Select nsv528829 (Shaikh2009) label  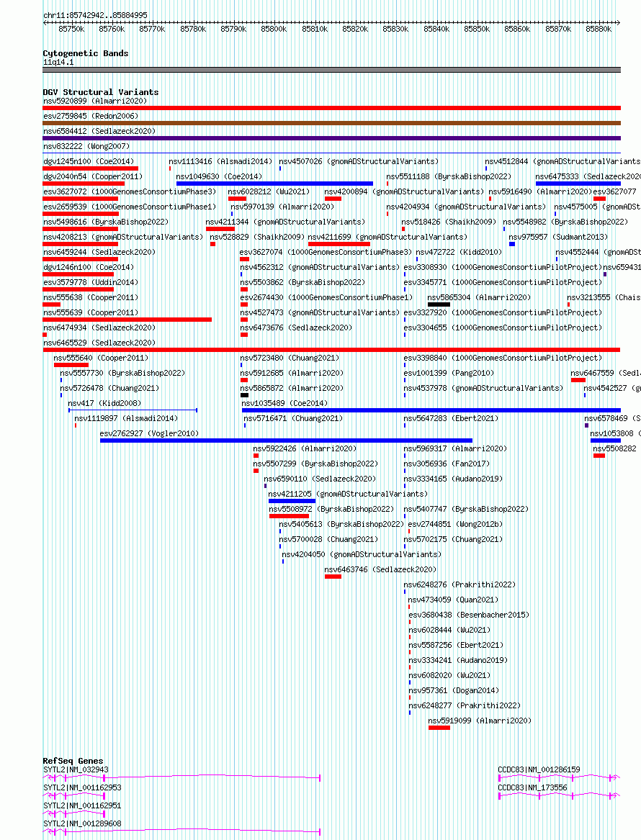(257, 237)
